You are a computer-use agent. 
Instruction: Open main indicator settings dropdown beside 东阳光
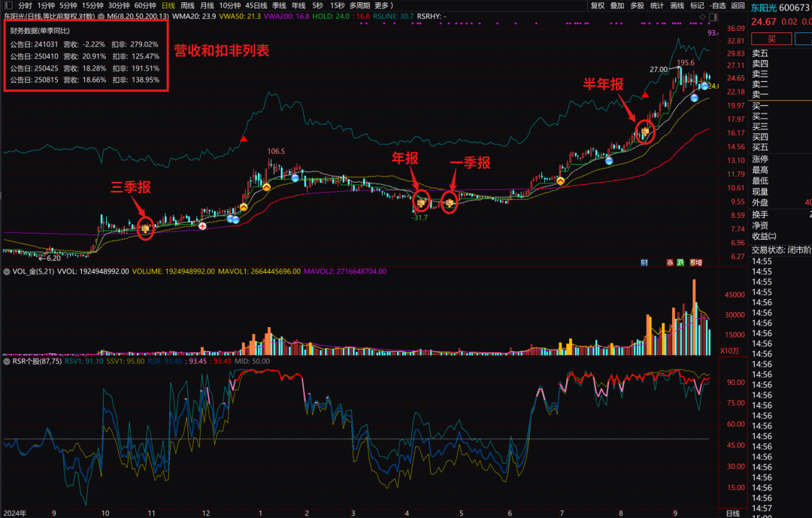point(101,17)
